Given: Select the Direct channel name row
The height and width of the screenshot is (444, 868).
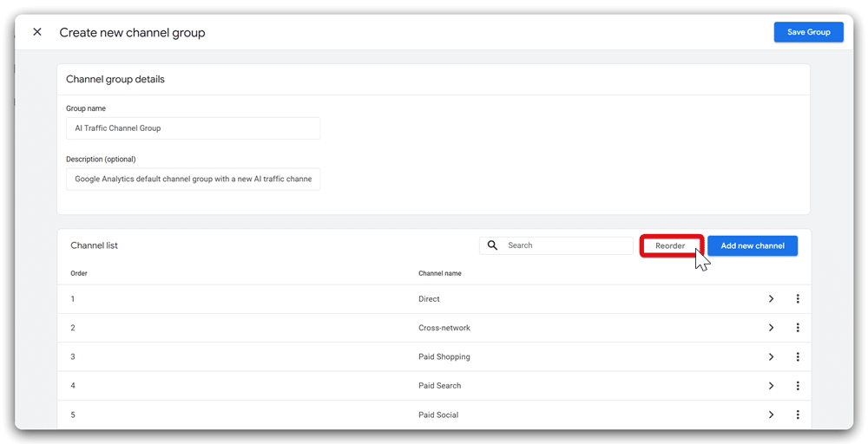Looking at the screenshot, I should (x=429, y=299).
